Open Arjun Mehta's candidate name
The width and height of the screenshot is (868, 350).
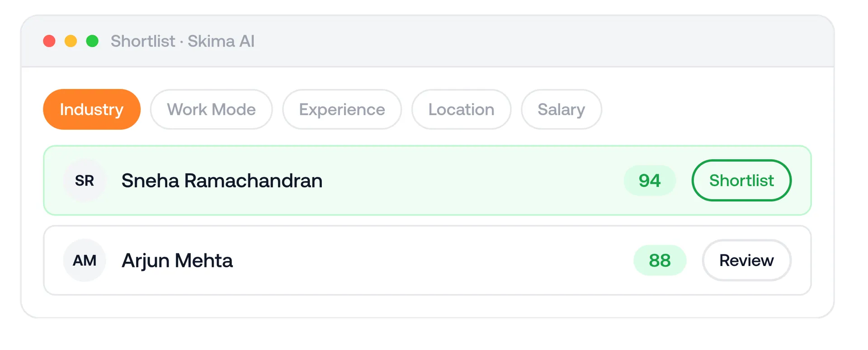pos(177,261)
